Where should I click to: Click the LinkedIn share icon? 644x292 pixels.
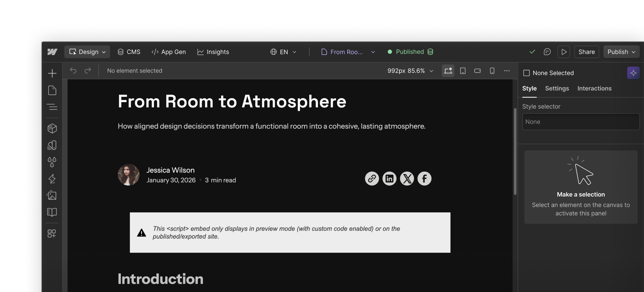[389, 178]
